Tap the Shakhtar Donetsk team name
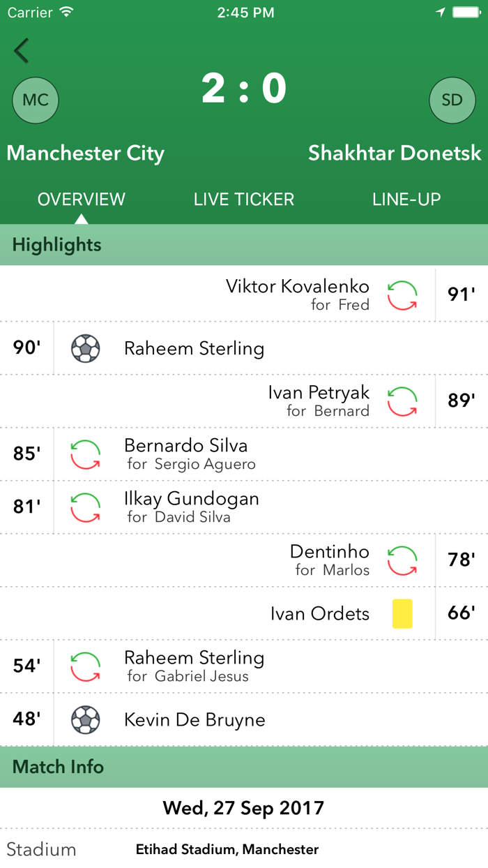488x868 pixels. [395, 154]
